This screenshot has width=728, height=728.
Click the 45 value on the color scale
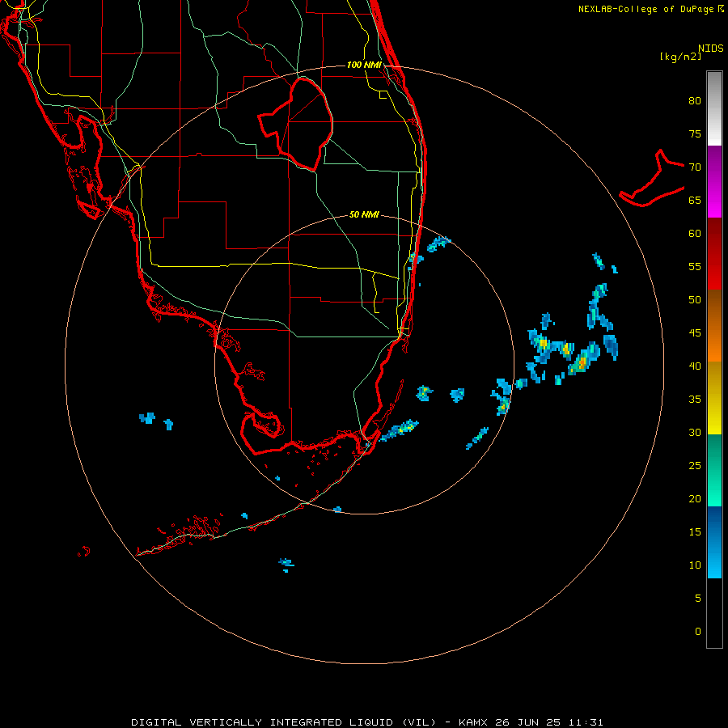pos(695,333)
